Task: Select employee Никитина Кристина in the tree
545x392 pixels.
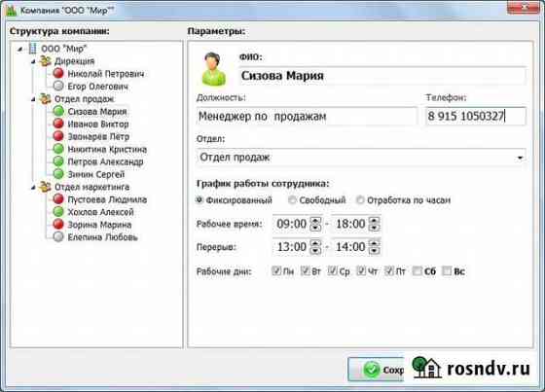Action: tap(107, 150)
